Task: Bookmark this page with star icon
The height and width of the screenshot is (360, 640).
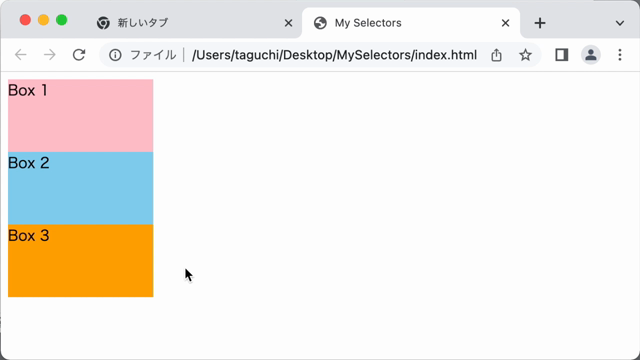Action: (525, 55)
